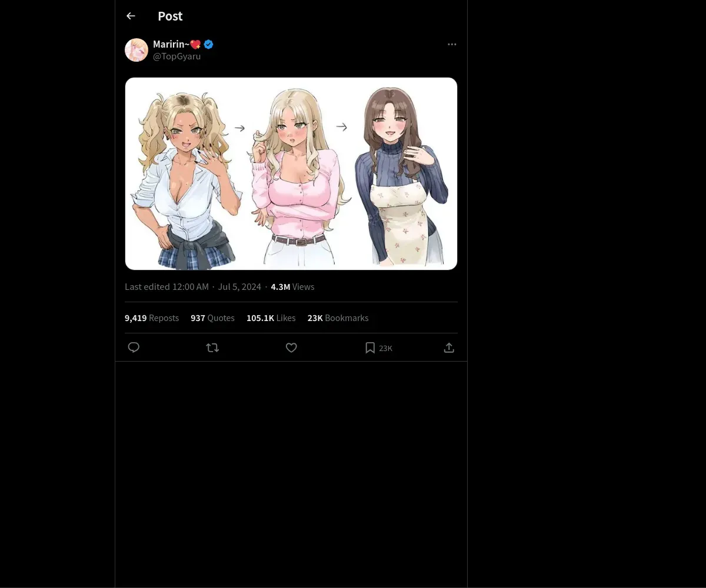Open the posted illustration image
Image resolution: width=706 pixels, height=588 pixels.
[x=291, y=173]
